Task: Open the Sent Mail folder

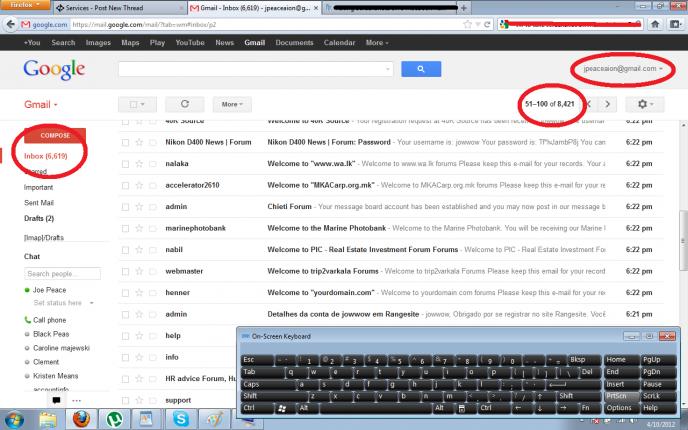Action: click(x=39, y=203)
